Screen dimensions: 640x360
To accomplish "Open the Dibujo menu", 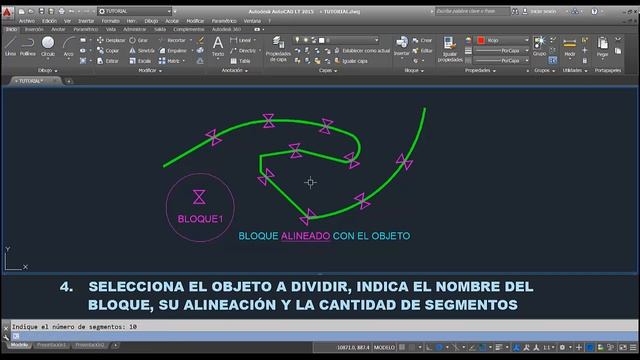I will coord(151,21).
